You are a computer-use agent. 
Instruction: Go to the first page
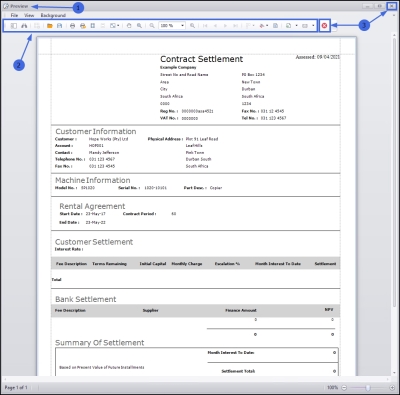pyautogui.click(x=205, y=26)
